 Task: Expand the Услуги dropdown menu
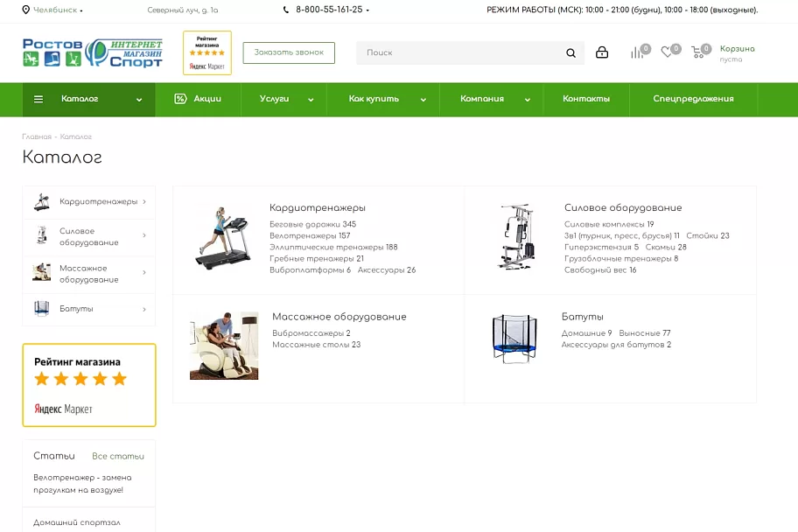coord(285,99)
